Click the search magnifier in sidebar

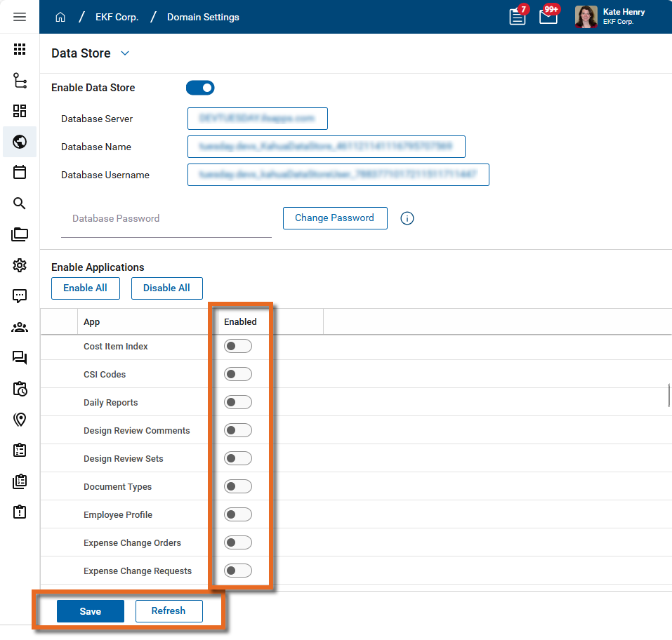coord(20,204)
